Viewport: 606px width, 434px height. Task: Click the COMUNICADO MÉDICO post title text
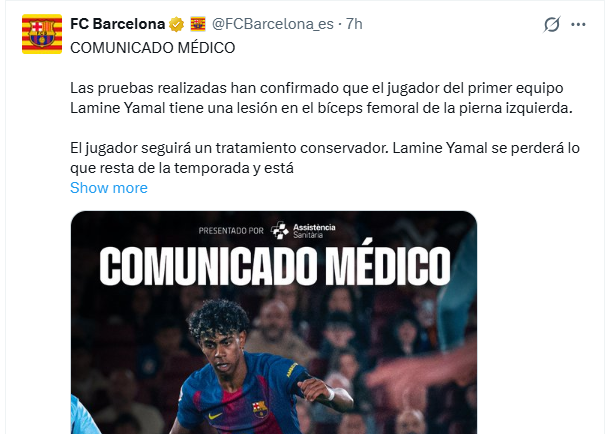(153, 46)
